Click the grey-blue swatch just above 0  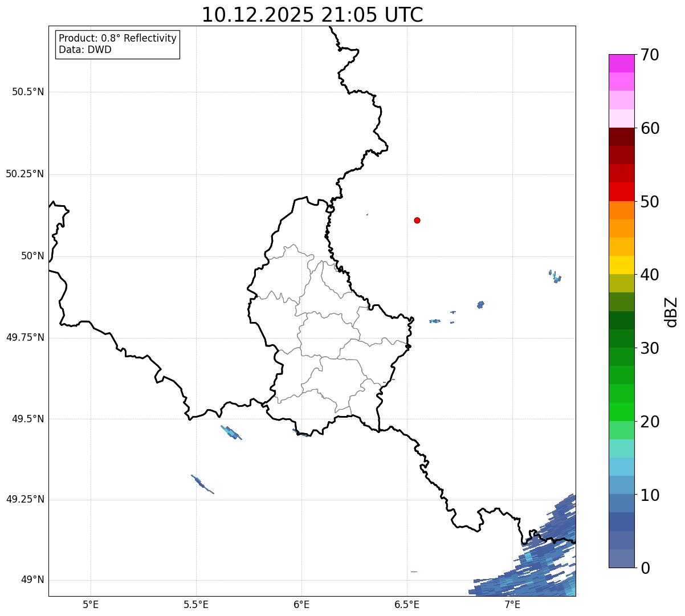tap(621, 558)
